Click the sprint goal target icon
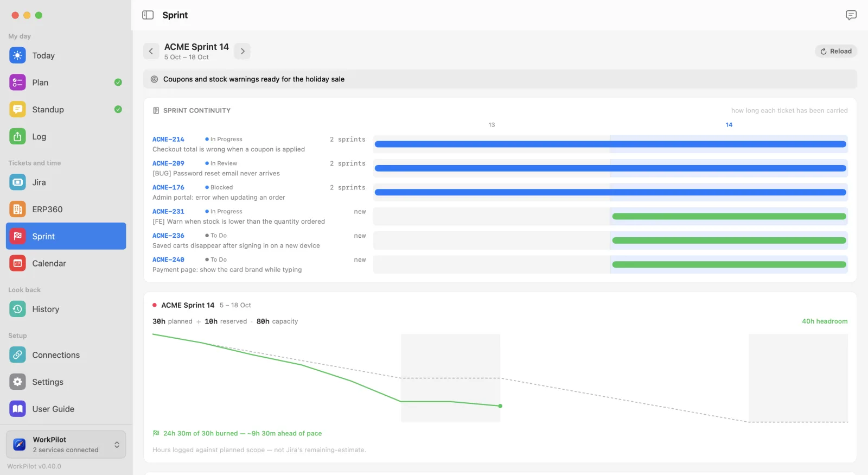Image resolution: width=868 pixels, height=475 pixels. pyautogui.click(x=154, y=79)
